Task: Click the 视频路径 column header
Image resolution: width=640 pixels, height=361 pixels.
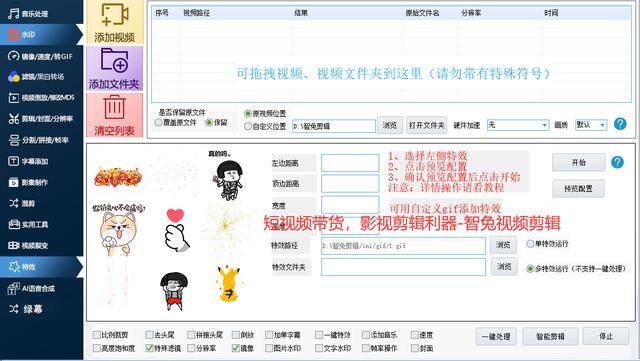Action: (x=196, y=13)
